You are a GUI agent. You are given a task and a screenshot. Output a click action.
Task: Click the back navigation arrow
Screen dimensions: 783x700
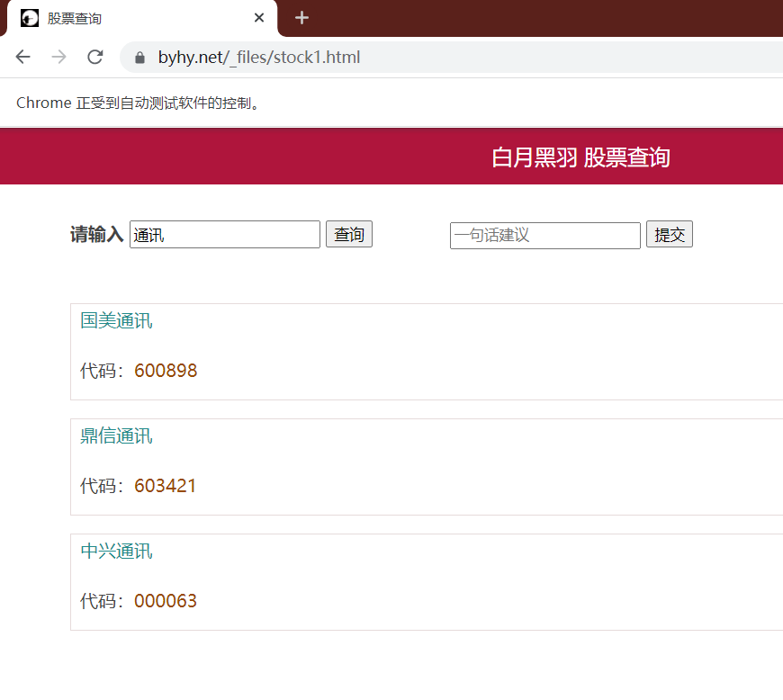[x=22, y=56]
